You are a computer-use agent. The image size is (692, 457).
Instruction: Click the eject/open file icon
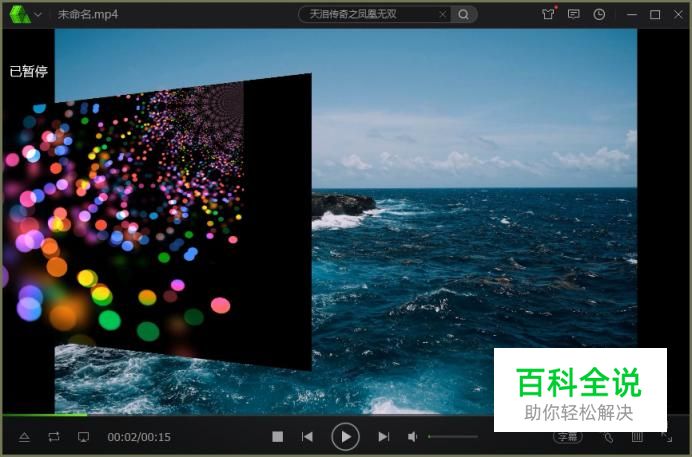24,437
